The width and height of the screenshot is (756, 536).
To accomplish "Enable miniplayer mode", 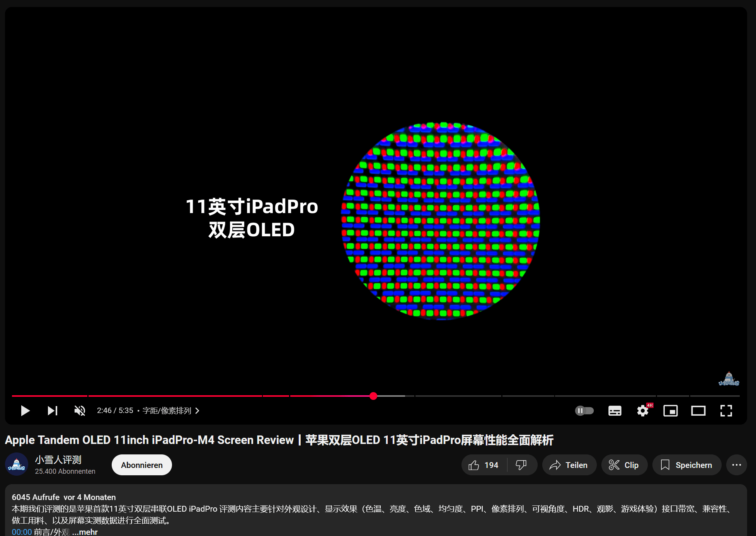I will click(x=671, y=411).
